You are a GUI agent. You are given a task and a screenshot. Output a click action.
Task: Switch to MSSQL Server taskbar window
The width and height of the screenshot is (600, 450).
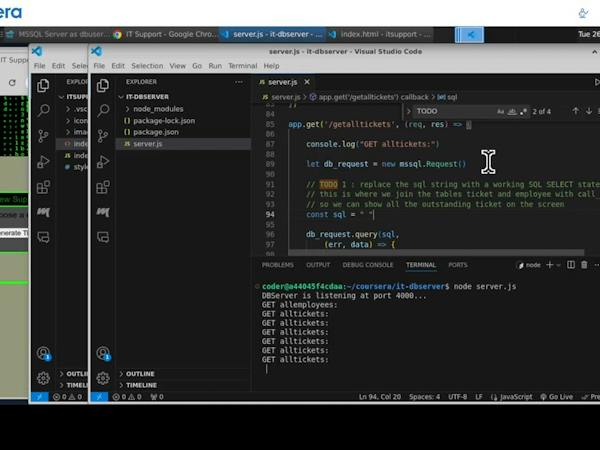(57, 34)
